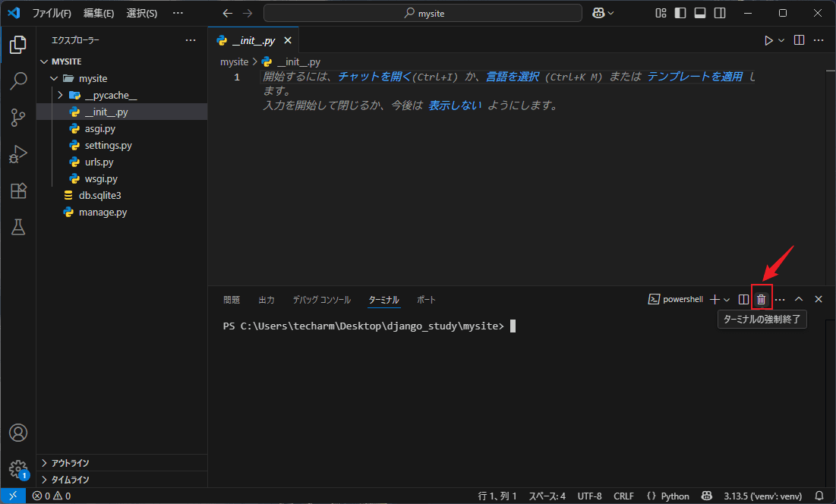Toggle primary side bar visibility
Image resolution: width=836 pixels, height=504 pixels.
(680, 14)
